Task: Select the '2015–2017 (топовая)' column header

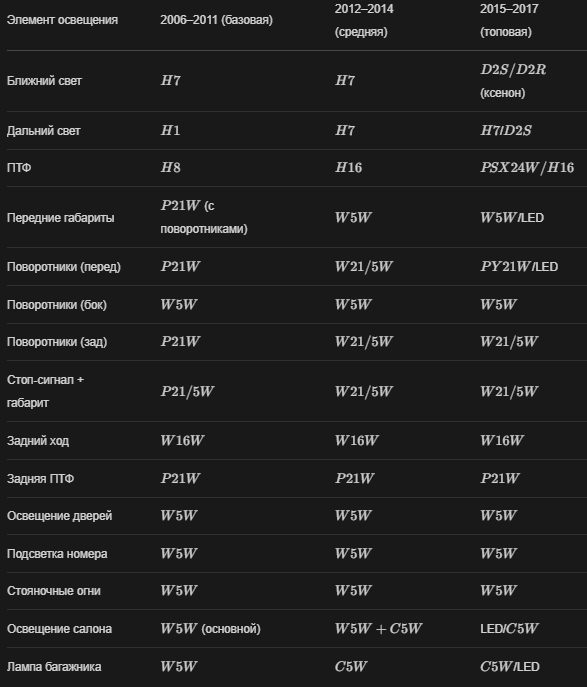Action: (x=509, y=20)
